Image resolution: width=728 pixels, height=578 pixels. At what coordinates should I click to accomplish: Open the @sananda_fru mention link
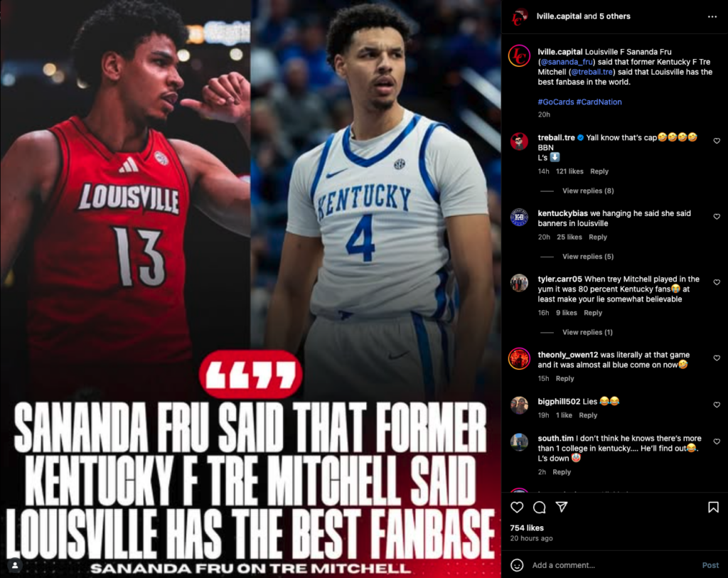(x=567, y=62)
